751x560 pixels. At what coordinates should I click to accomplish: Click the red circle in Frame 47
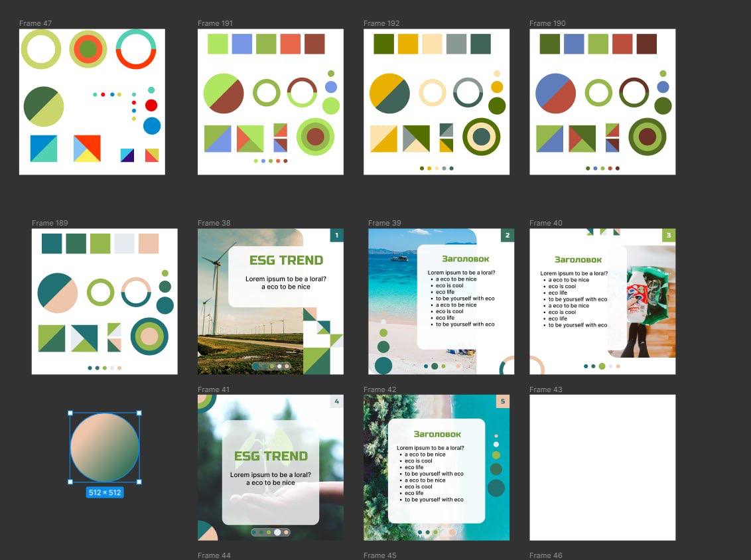point(151,105)
